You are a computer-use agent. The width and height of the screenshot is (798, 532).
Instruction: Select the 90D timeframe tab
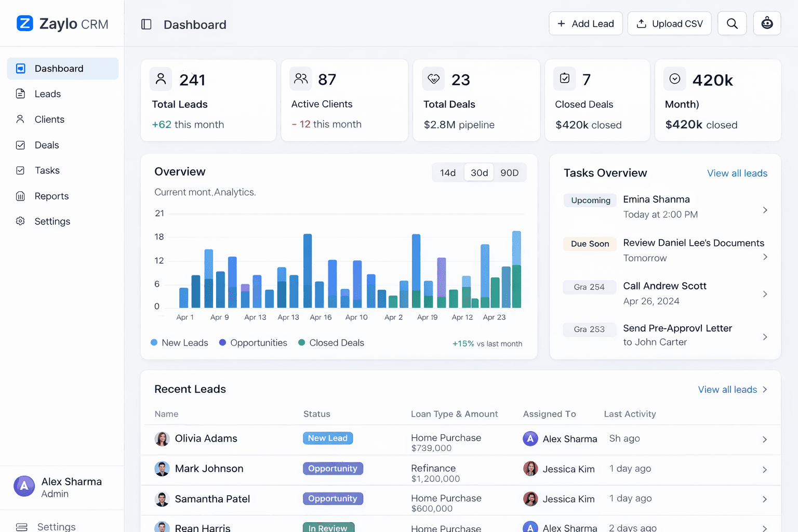coord(509,172)
